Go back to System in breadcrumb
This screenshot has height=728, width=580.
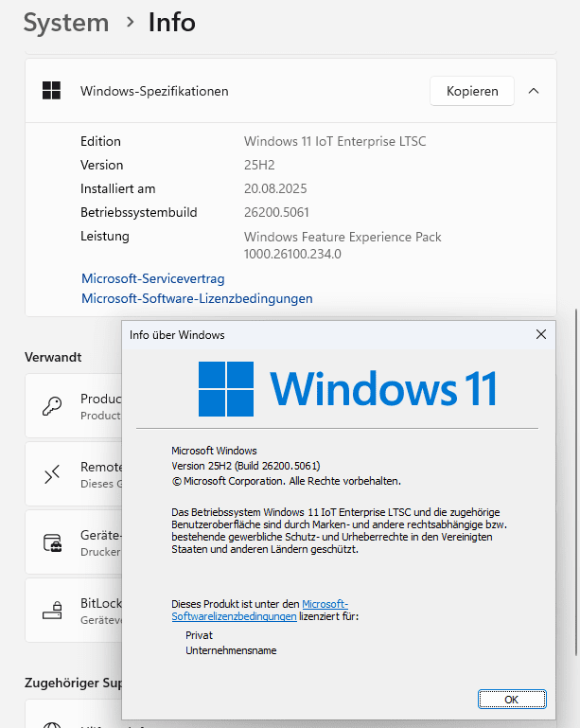coord(66,23)
